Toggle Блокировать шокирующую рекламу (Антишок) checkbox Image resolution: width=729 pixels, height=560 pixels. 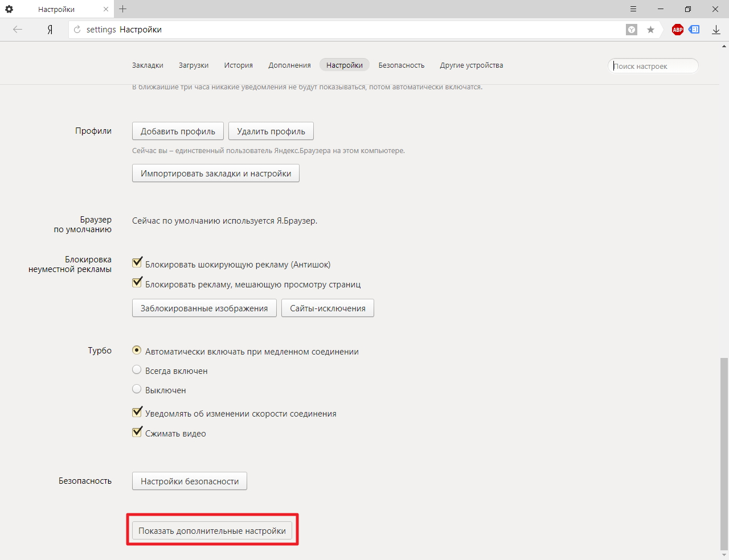point(137,262)
